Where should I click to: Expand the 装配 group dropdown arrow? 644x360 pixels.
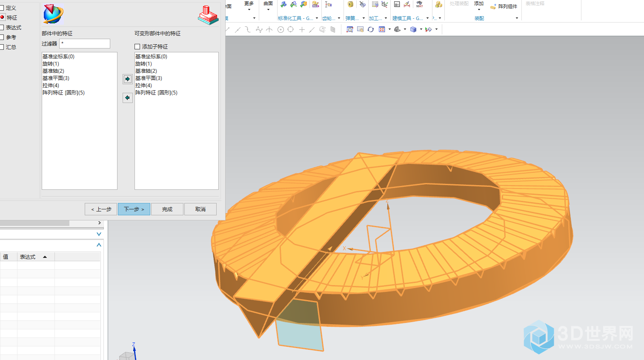pyautogui.click(x=517, y=18)
